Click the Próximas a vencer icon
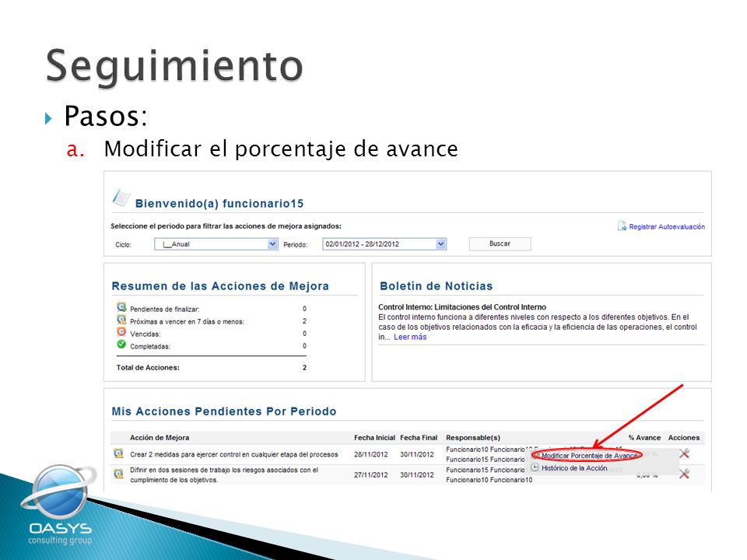This screenshot has height=560, width=747. [121, 320]
